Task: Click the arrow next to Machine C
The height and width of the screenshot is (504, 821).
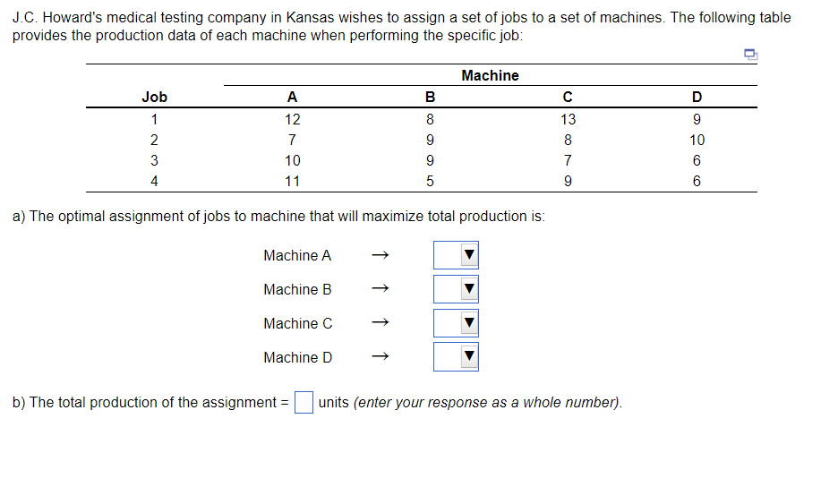Action: (x=381, y=322)
